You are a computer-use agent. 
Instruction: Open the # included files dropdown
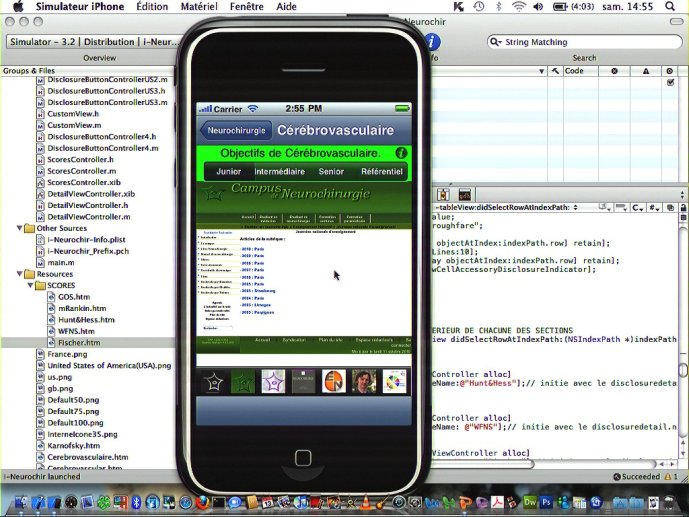coord(654,207)
